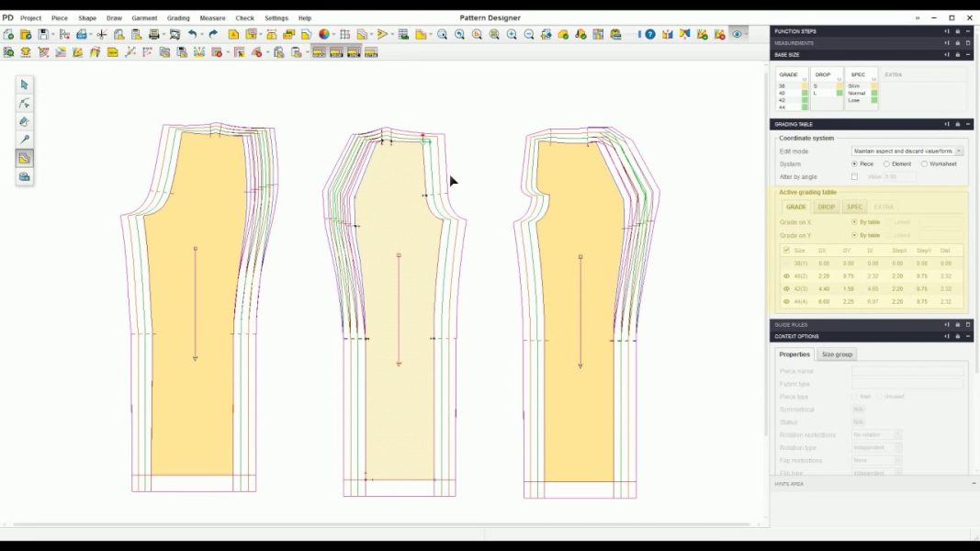Toggle visibility eye for size 44(4)
The image size is (980, 551).
coord(786,302)
